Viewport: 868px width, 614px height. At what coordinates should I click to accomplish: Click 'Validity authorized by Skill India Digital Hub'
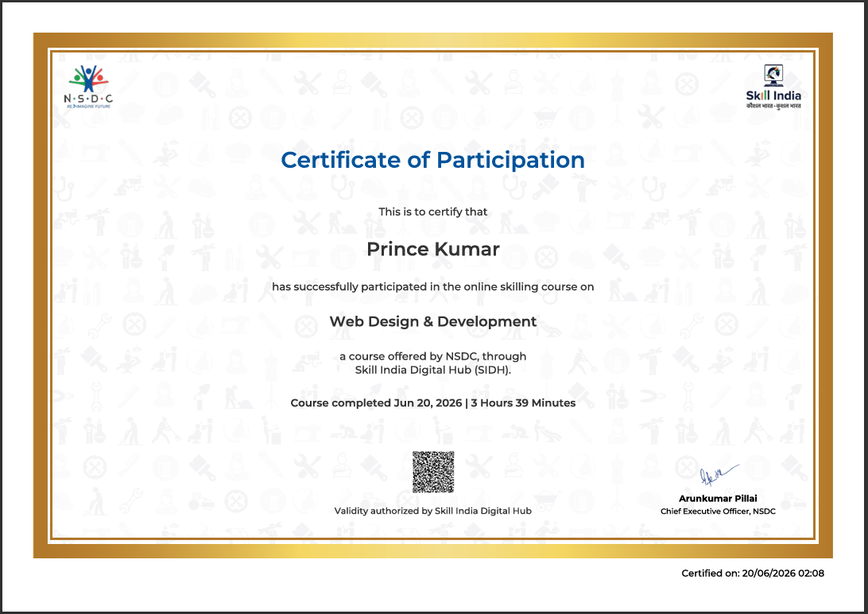433,511
